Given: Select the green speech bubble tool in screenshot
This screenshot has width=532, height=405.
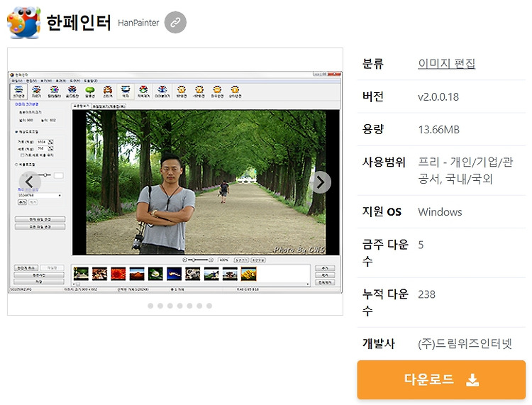Looking at the screenshot, I should 89,91.
